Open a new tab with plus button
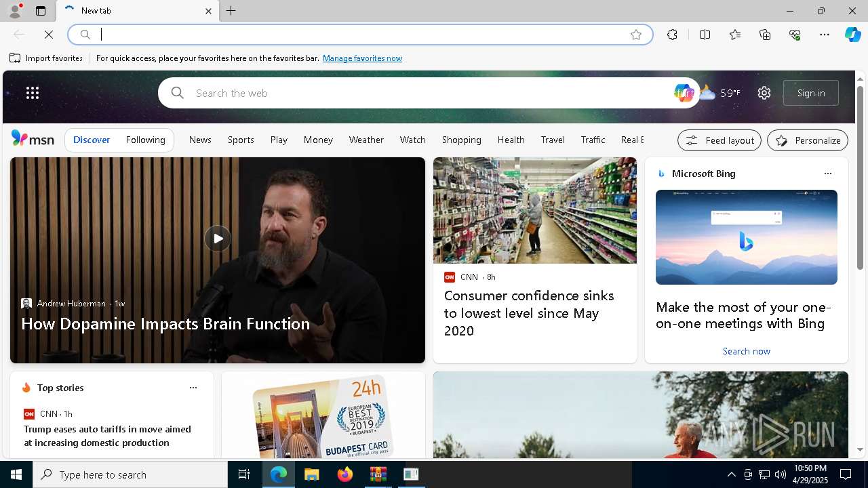868x488 pixels. point(231,11)
